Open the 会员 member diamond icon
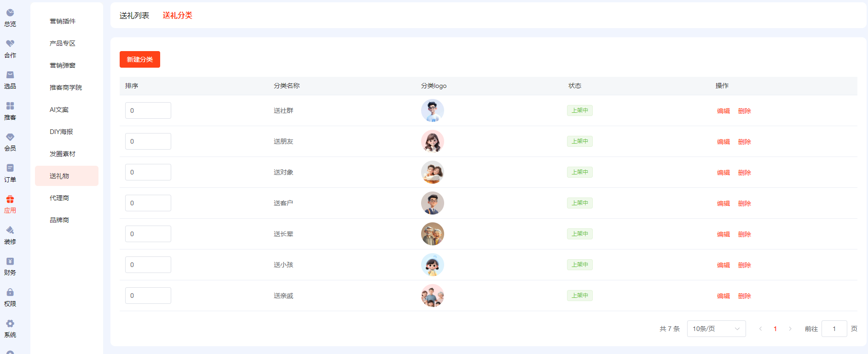 (10, 137)
